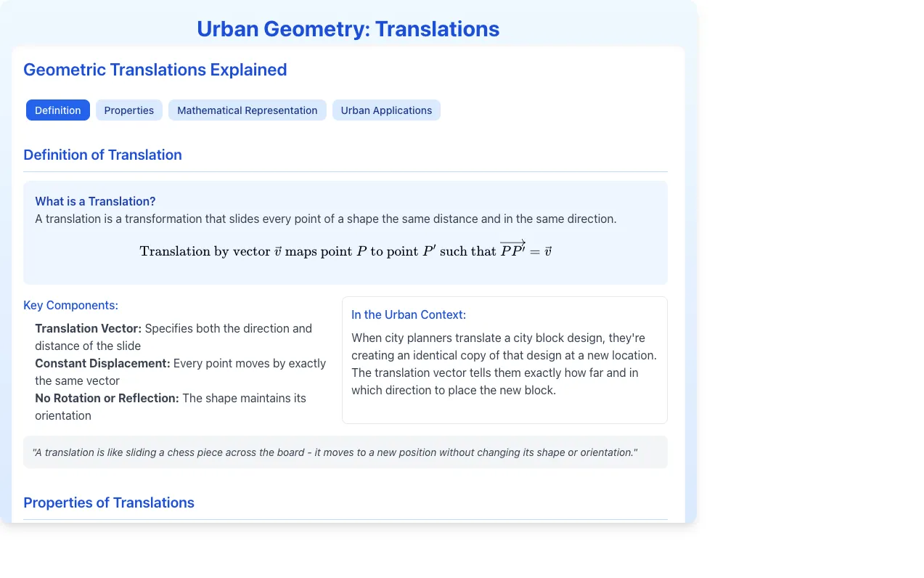Click the Urban Geometry: Translations title
This screenshot has height=578, width=924.
point(348,29)
